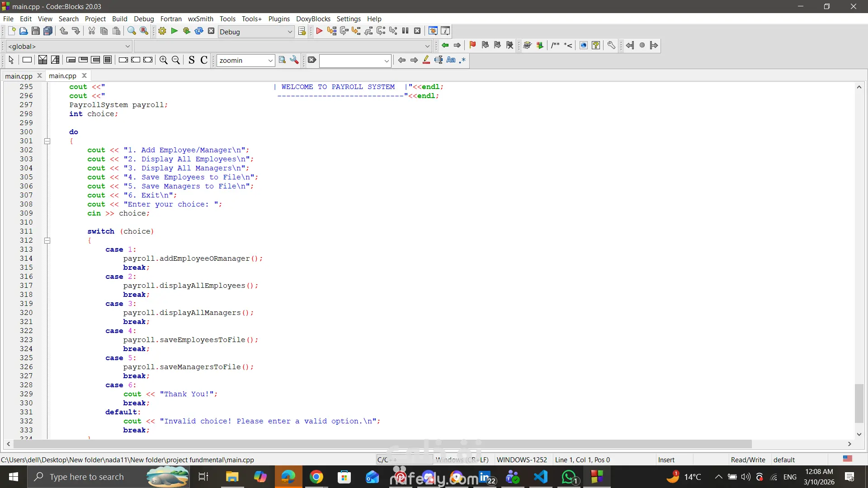The image size is (868, 488).
Task: Click the Abort build icon
Action: tap(211, 31)
